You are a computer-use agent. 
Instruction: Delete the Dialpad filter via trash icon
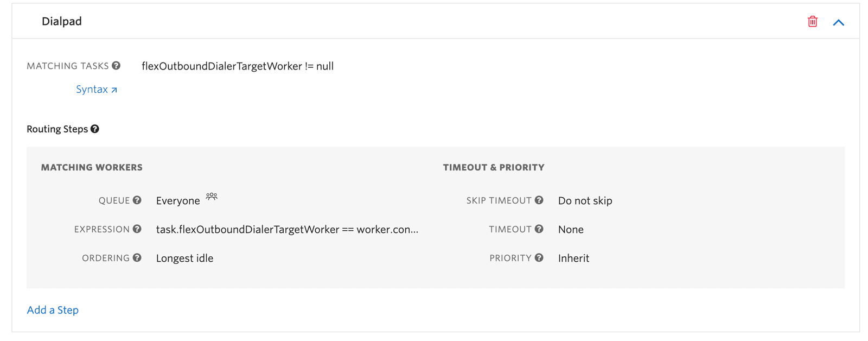813,21
